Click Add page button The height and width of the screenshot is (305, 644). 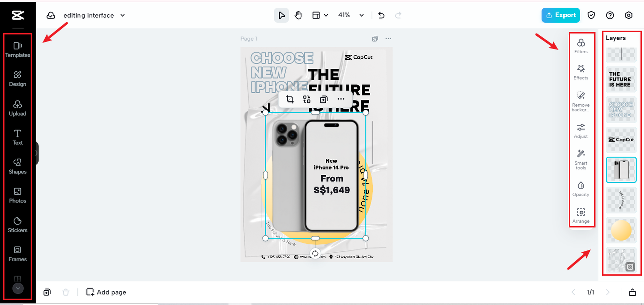[106, 292]
